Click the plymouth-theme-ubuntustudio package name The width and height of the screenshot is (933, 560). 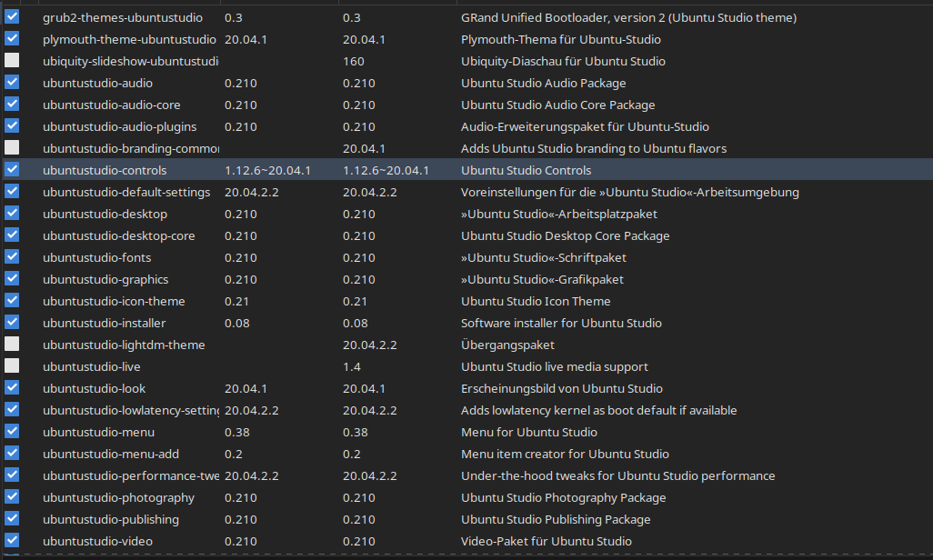tap(129, 40)
